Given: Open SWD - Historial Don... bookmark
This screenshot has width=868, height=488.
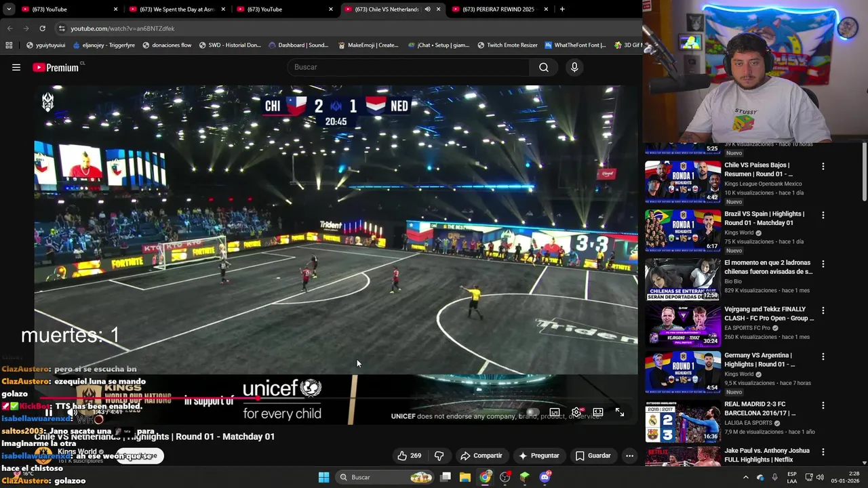Looking at the screenshot, I should (x=229, y=45).
